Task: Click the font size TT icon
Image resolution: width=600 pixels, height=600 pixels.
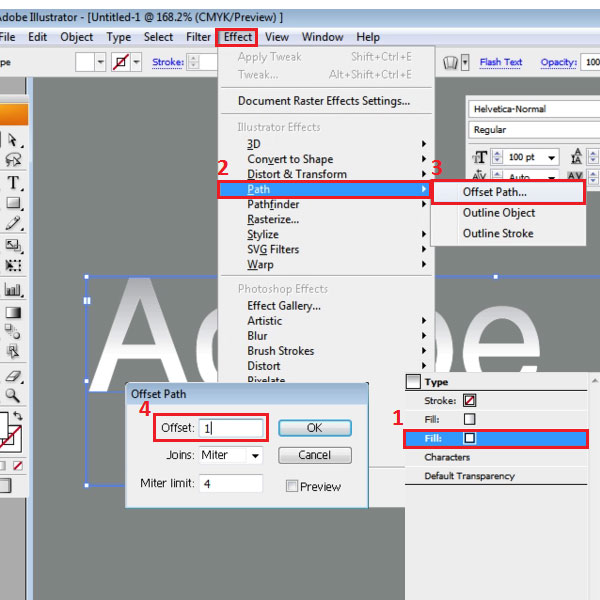Action: 479,157
